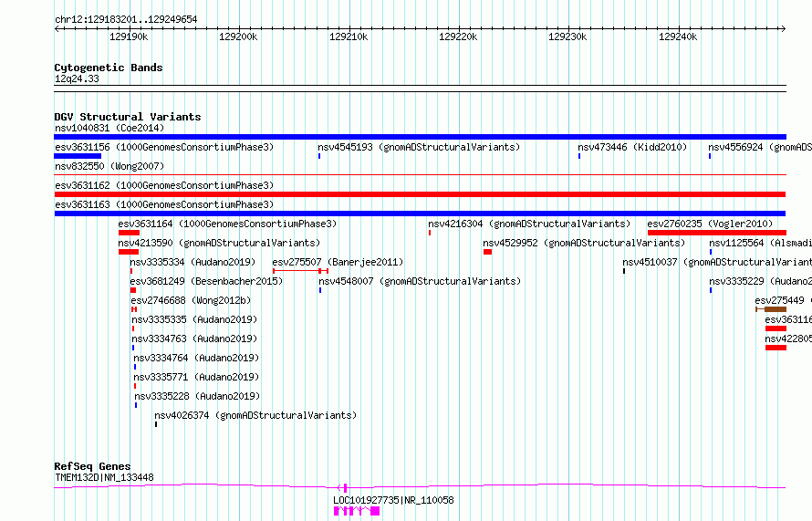Click the 129230k ruler position label

click(x=567, y=36)
